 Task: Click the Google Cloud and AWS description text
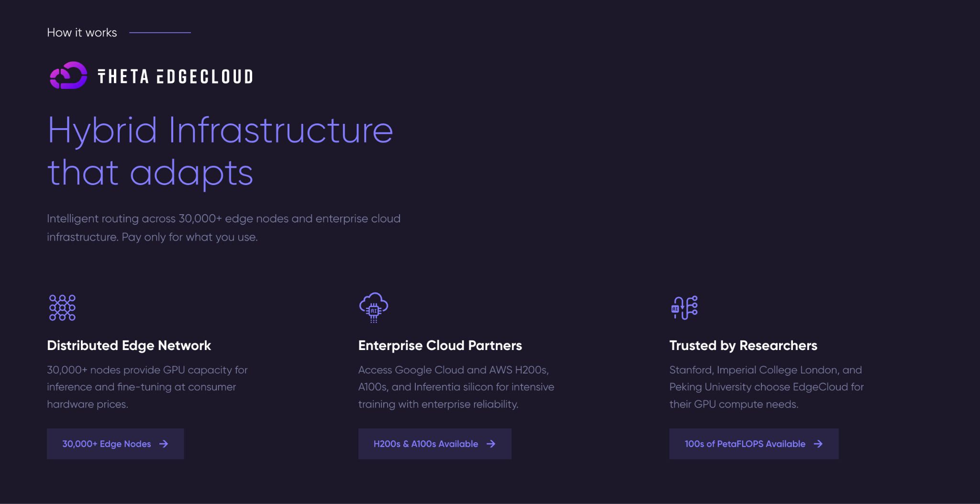coord(456,387)
